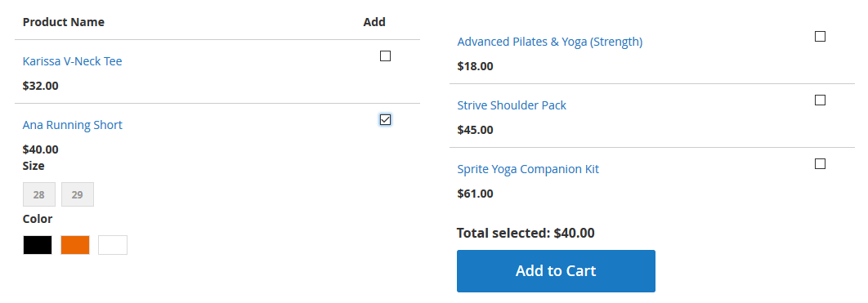Pick the white color swatch
This screenshot has width=868, height=303.
click(x=113, y=245)
